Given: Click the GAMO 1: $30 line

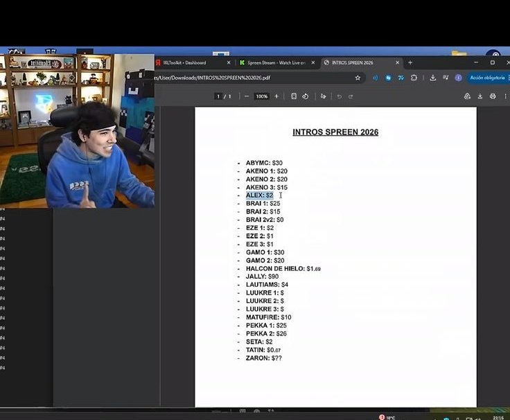Looking at the screenshot, I should point(265,252).
